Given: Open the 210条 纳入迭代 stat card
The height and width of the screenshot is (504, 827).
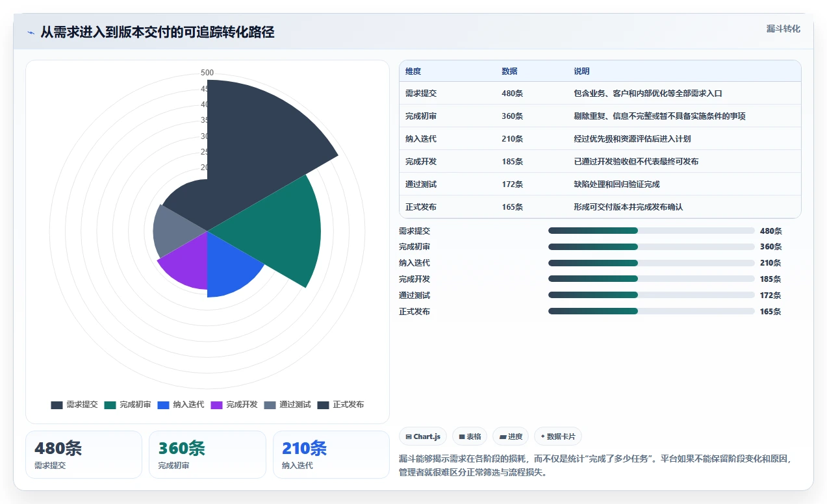Looking at the screenshot, I should [331, 455].
